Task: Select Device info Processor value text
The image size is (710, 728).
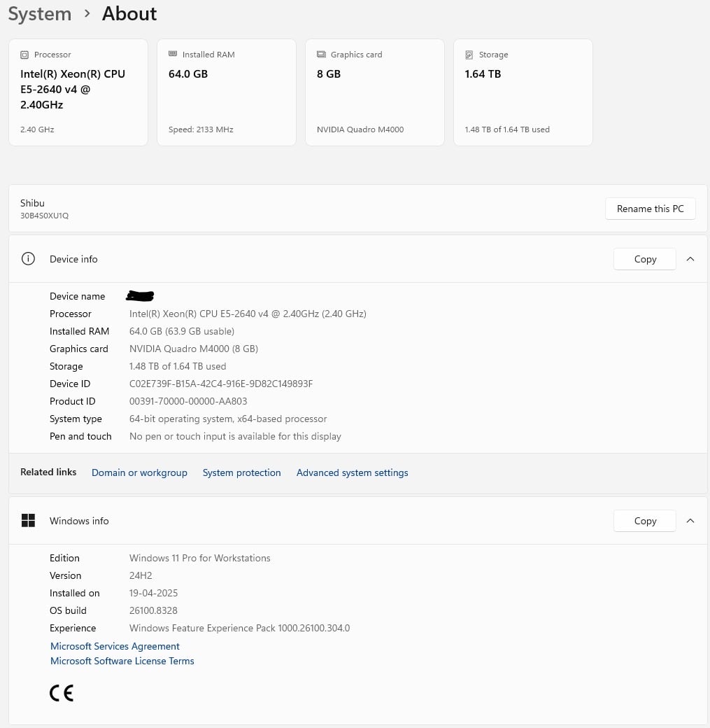Action: 248,314
